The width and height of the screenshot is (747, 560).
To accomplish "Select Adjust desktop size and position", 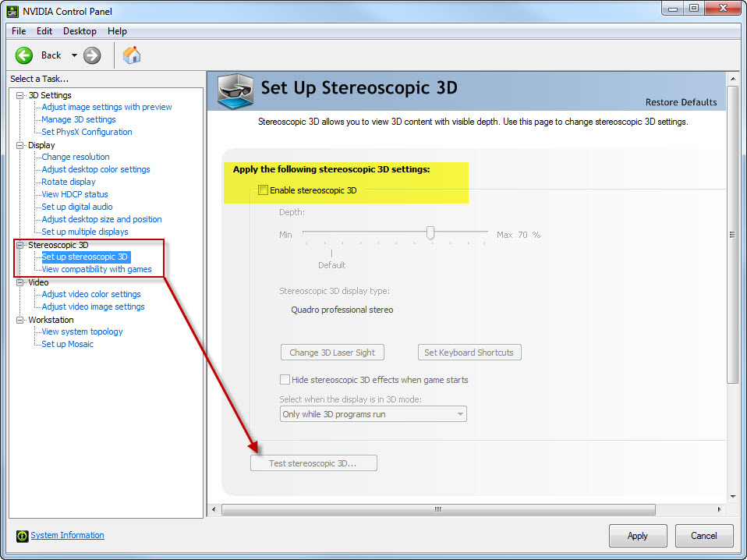I will [x=101, y=219].
